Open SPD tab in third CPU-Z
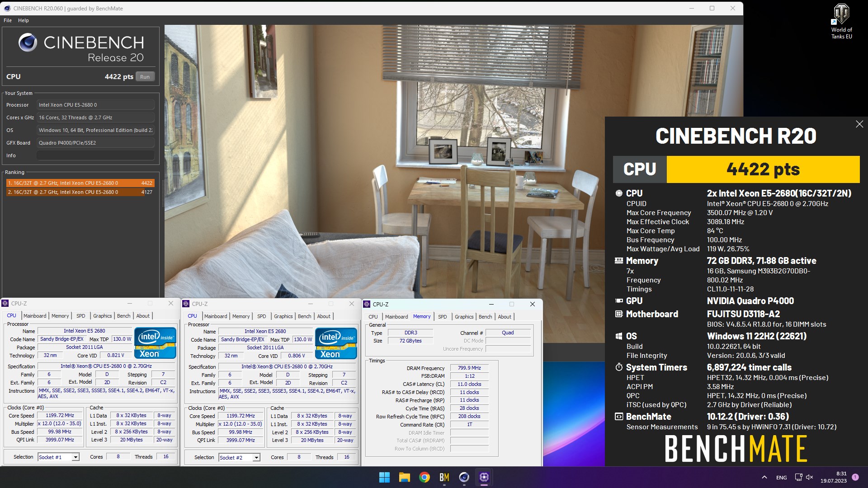This screenshot has height=488, width=868. pyautogui.click(x=442, y=317)
